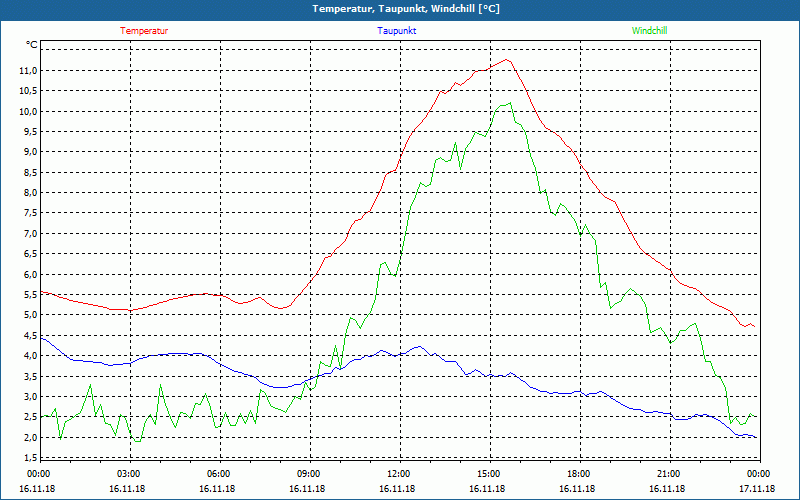
Task: Click the 10,0 y-axis value
Action: click(28, 111)
